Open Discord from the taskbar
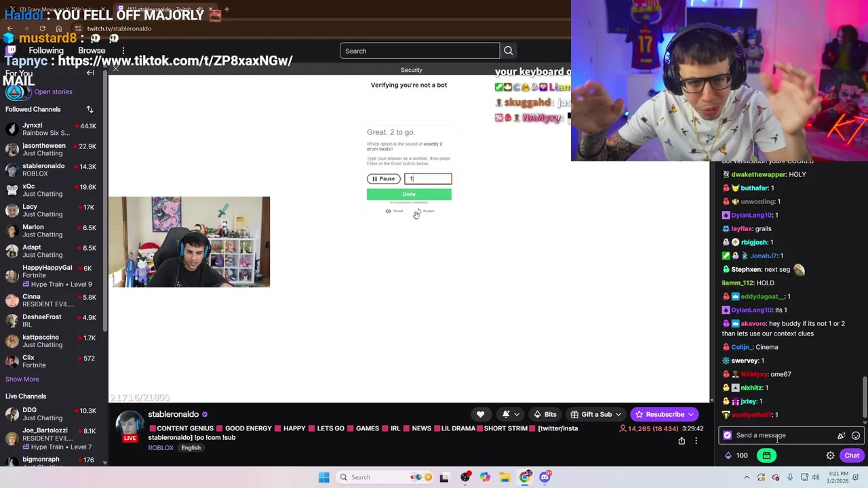This screenshot has width=868, height=488. 545,477
